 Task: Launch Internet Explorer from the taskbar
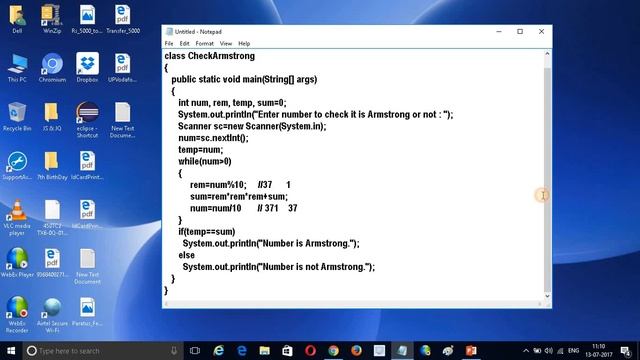coord(219,351)
